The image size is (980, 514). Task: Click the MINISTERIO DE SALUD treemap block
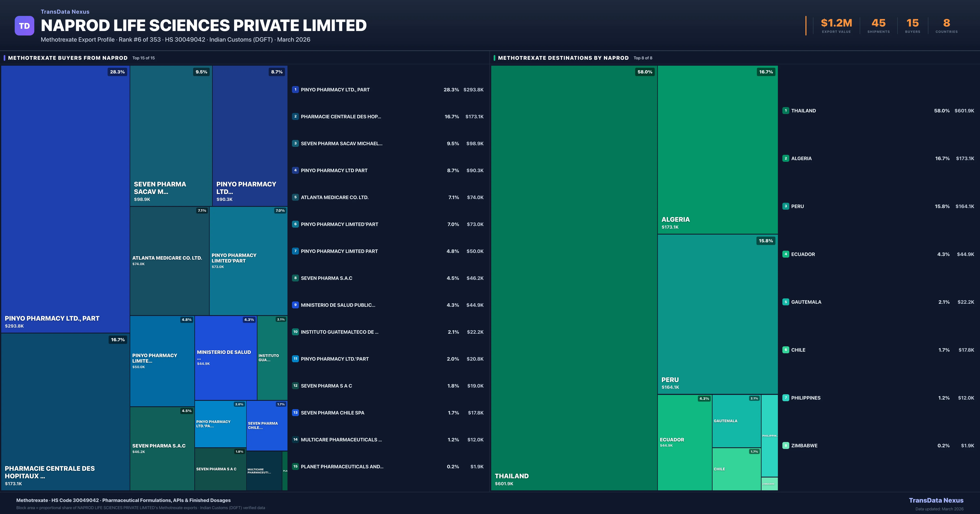coord(226,358)
